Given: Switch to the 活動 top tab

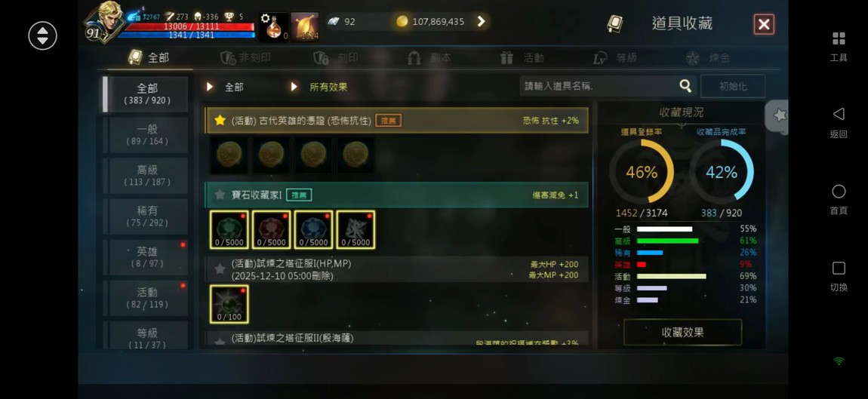Looking at the screenshot, I should click(522, 57).
